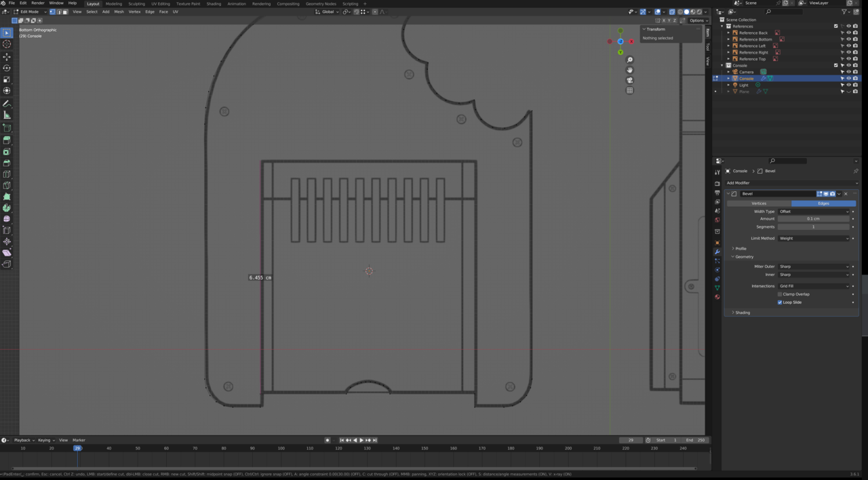Expand the Profile section of the Bevel modifier

tap(741, 248)
